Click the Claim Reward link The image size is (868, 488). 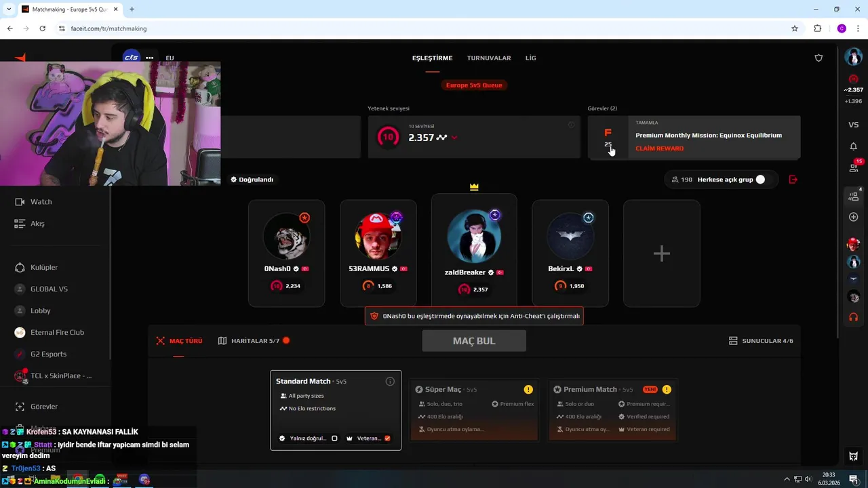coord(659,148)
